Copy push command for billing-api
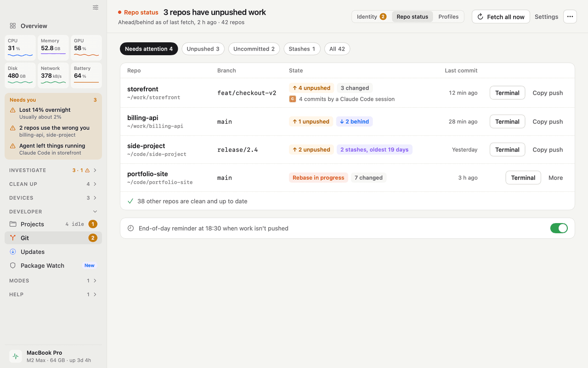The width and height of the screenshot is (588, 368). click(548, 121)
